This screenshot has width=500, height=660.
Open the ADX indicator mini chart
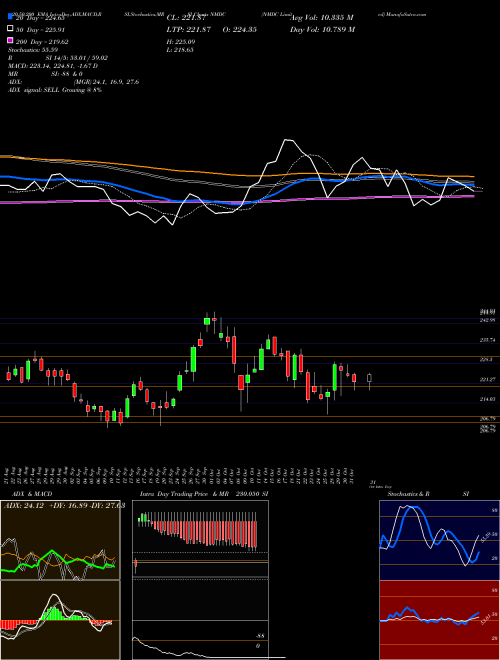(x=60, y=540)
